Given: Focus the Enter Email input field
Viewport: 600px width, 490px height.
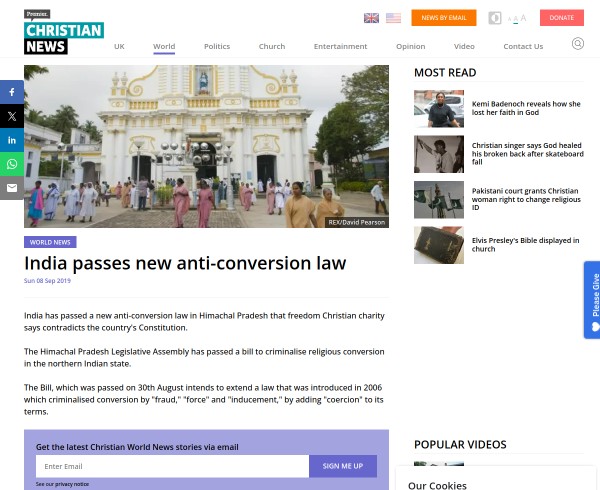Looking at the screenshot, I should click(172, 466).
